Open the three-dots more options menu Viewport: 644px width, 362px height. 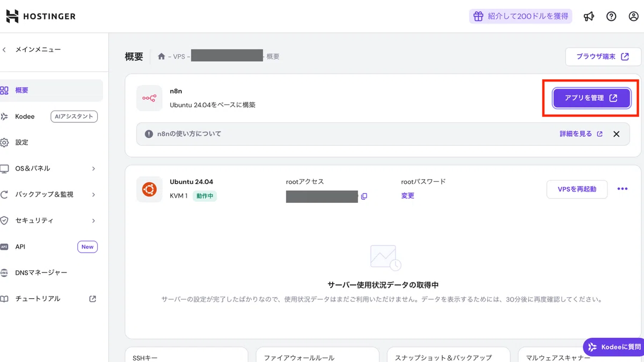623,189
